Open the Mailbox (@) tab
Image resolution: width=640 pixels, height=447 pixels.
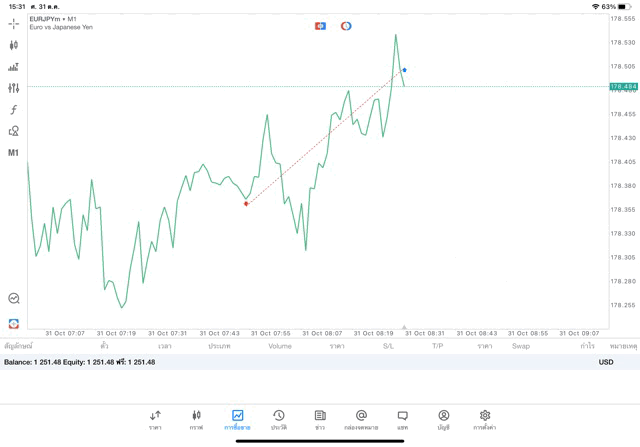tap(361, 419)
